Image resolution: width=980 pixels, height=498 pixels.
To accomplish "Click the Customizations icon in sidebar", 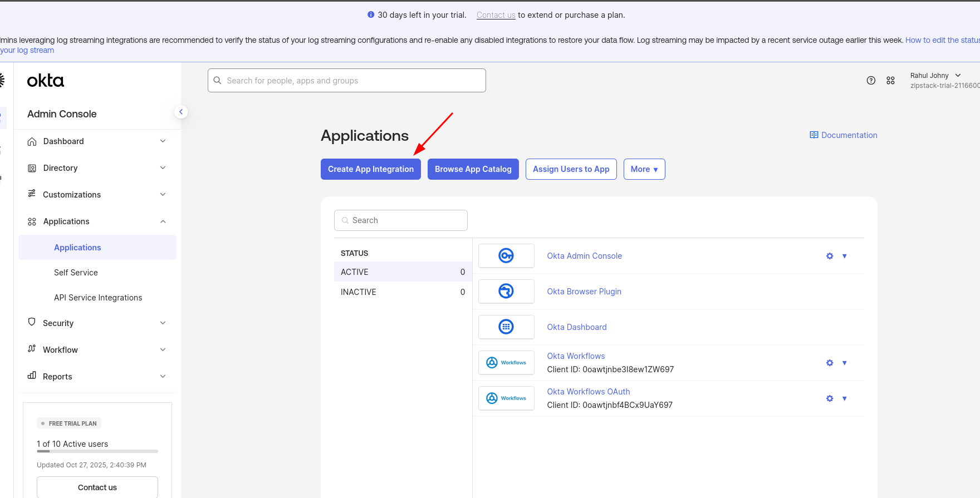I will click(x=32, y=194).
